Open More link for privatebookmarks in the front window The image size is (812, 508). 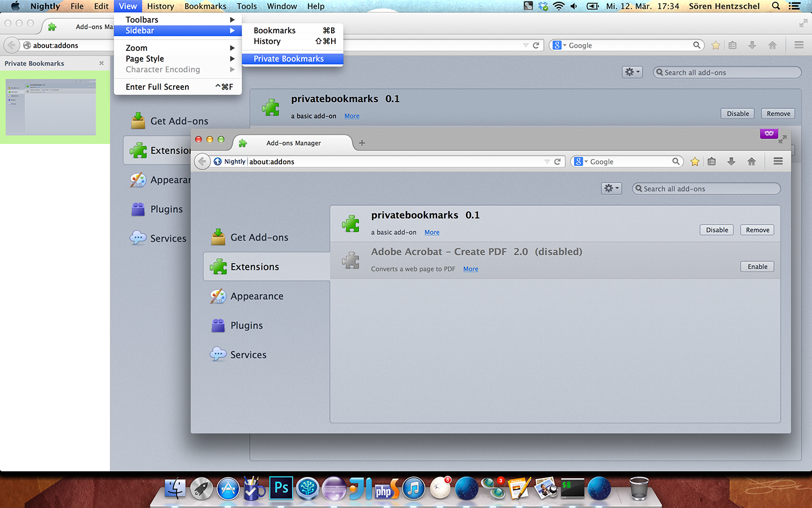[x=432, y=233]
